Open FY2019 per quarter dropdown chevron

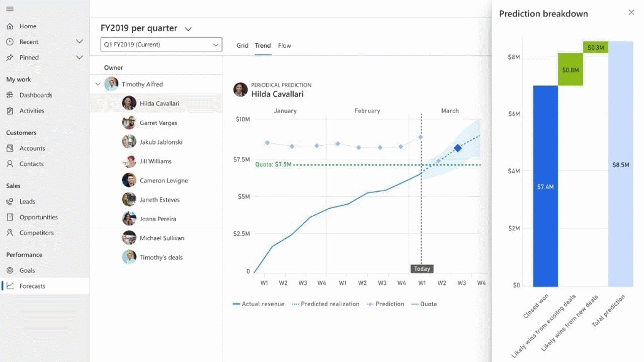click(188, 29)
